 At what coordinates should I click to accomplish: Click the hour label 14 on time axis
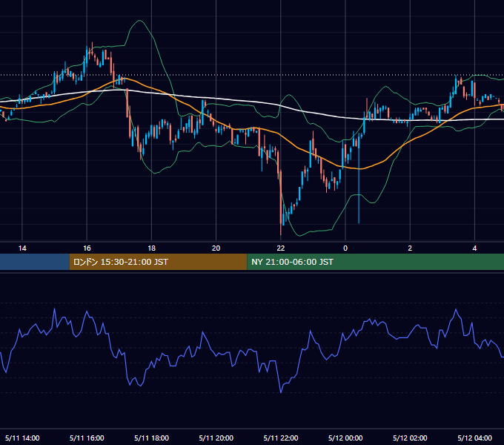pos(22,248)
